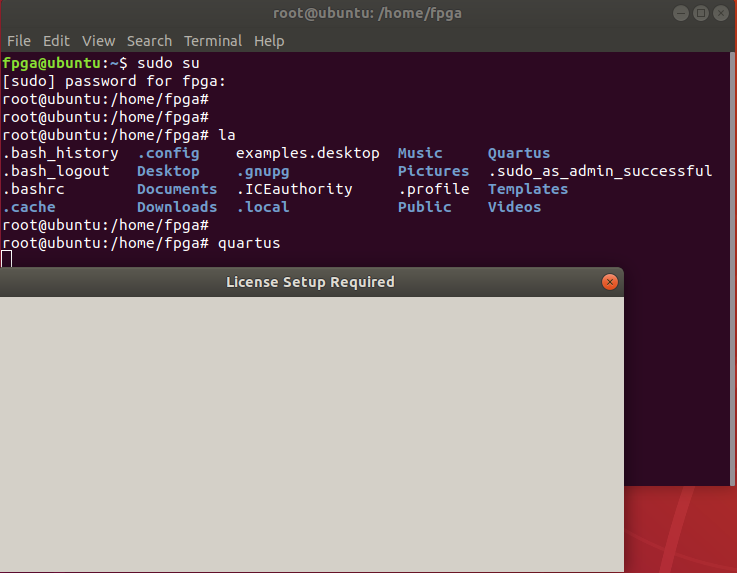Click the .config directory name
This screenshot has width=737, height=573.
tap(168, 154)
